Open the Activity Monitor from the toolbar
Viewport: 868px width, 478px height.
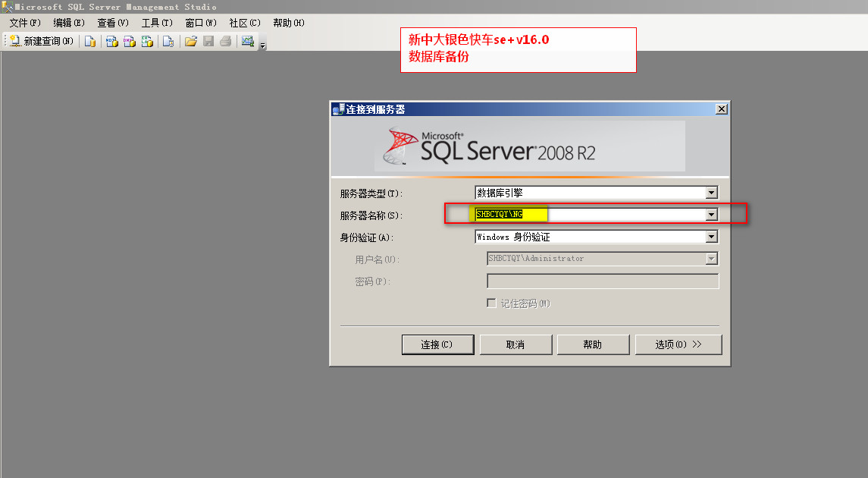(x=247, y=41)
